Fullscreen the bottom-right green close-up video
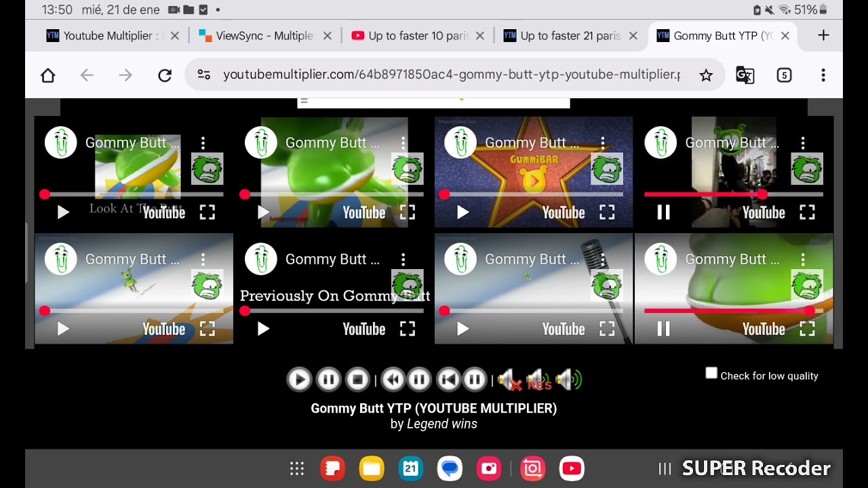868x488 pixels. [807, 329]
